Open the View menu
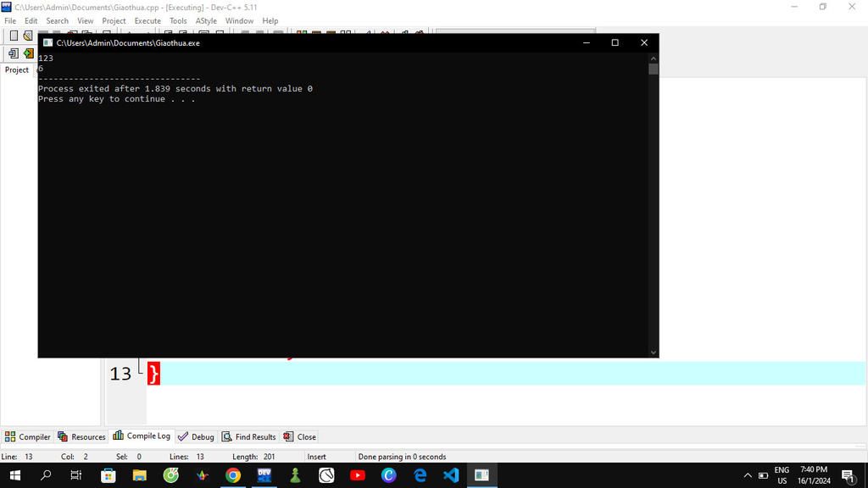868x488 pixels. [x=86, y=21]
